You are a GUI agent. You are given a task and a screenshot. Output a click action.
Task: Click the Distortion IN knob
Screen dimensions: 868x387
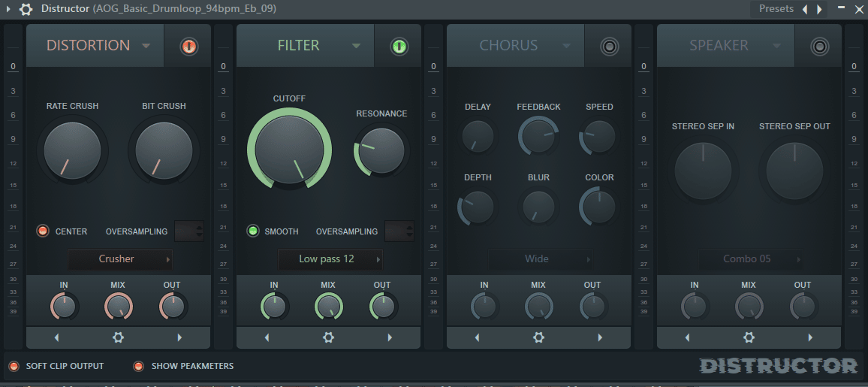pyautogui.click(x=65, y=307)
